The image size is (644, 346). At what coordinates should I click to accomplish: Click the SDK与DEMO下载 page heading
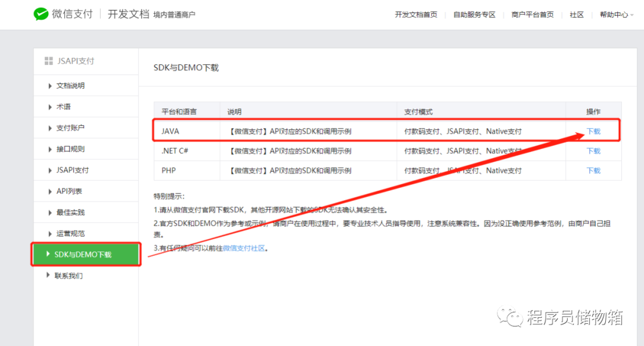pyautogui.click(x=186, y=68)
